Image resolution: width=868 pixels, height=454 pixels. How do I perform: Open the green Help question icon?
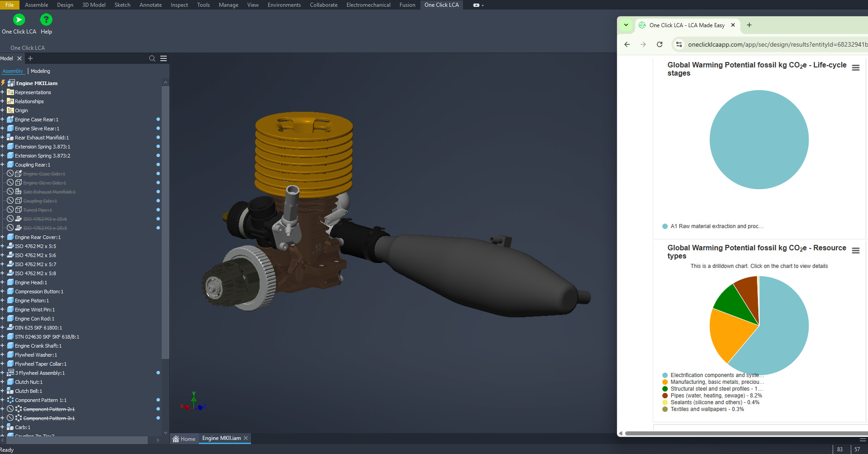point(46,20)
